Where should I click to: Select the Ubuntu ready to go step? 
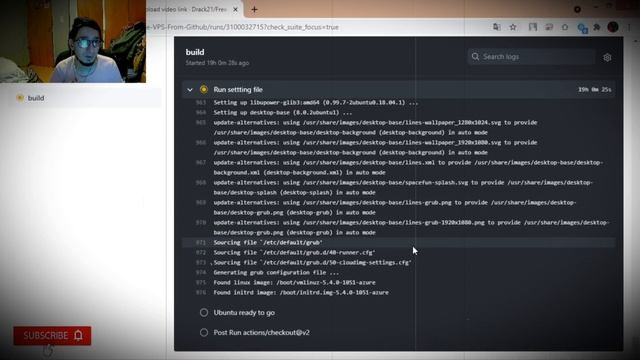click(x=244, y=313)
